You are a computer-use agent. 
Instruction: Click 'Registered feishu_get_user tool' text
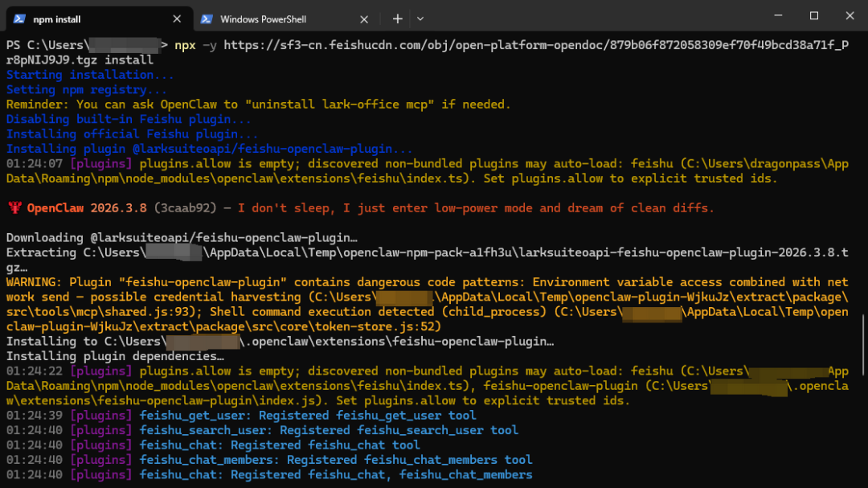[x=367, y=416]
